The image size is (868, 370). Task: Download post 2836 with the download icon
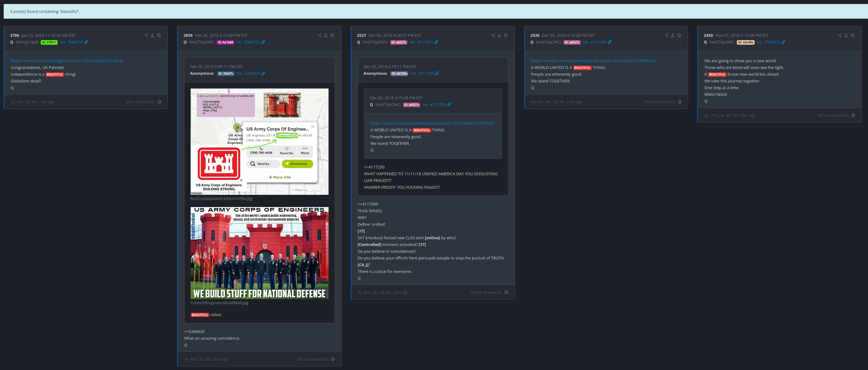(x=326, y=35)
